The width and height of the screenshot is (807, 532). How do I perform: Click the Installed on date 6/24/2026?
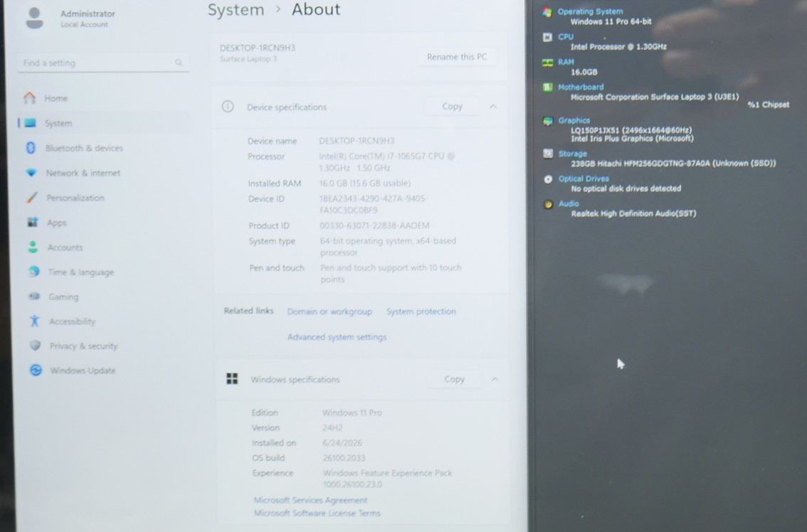(342, 443)
